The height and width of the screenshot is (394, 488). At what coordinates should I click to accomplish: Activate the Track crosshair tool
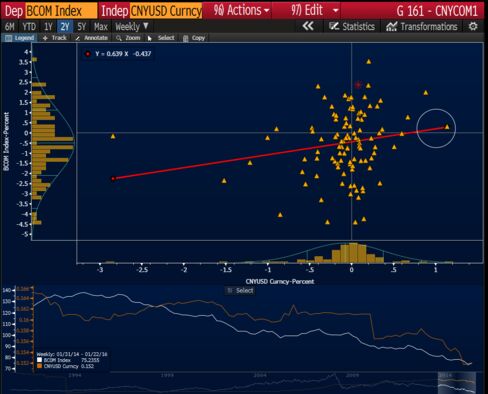tap(55, 38)
